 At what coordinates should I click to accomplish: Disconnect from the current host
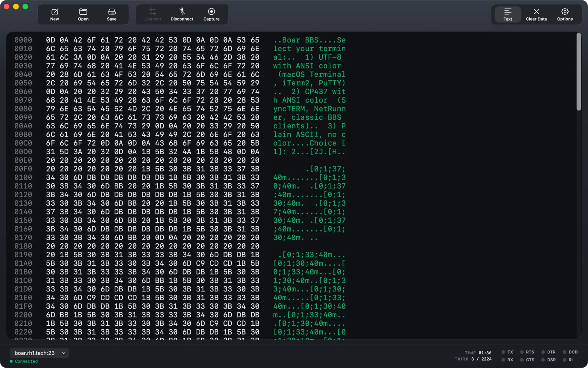182,15
